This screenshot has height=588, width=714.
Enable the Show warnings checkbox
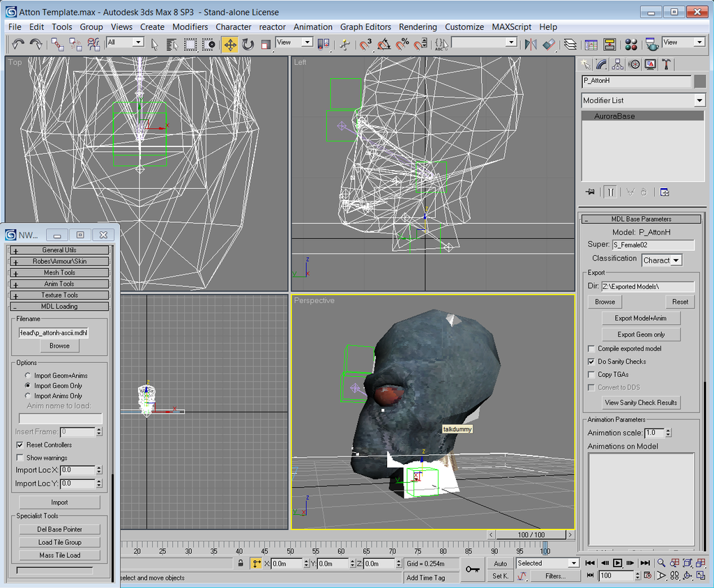[20, 458]
